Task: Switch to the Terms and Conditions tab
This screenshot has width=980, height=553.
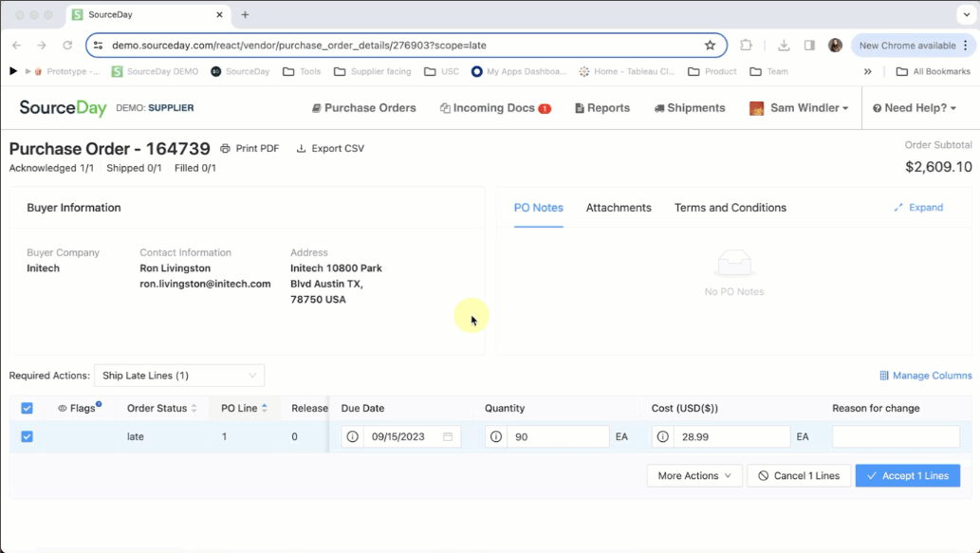Action: pos(730,208)
